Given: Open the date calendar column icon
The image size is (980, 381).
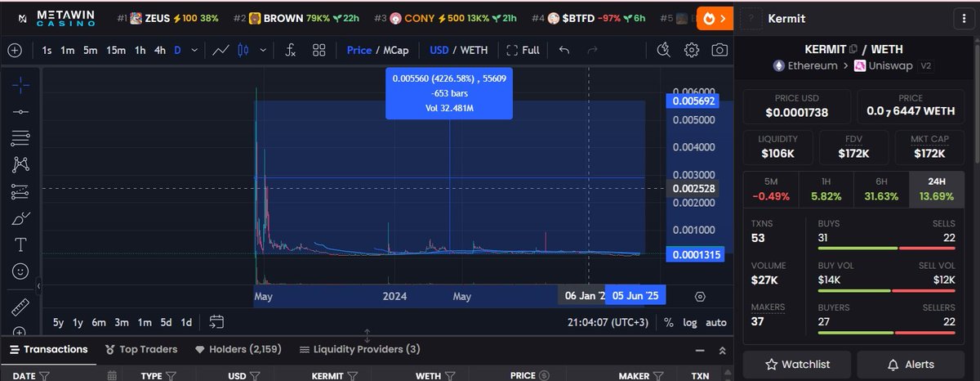Looking at the screenshot, I should tap(112, 376).
